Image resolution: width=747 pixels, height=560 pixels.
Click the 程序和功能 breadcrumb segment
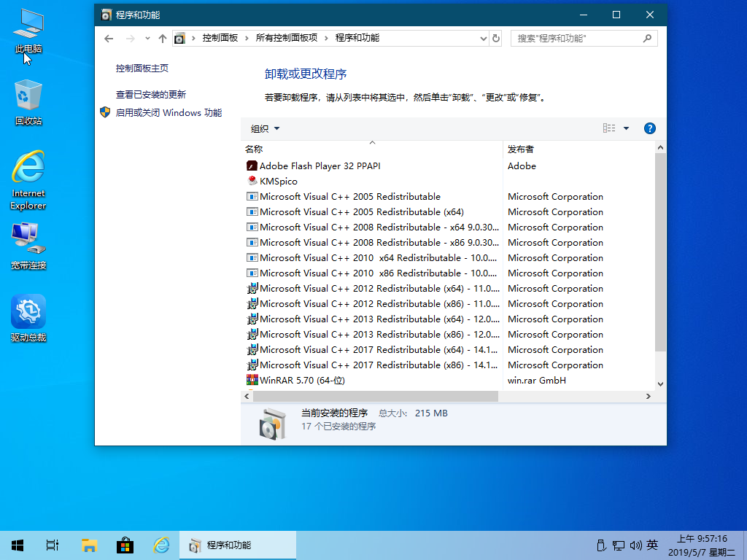click(x=357, y=38)
